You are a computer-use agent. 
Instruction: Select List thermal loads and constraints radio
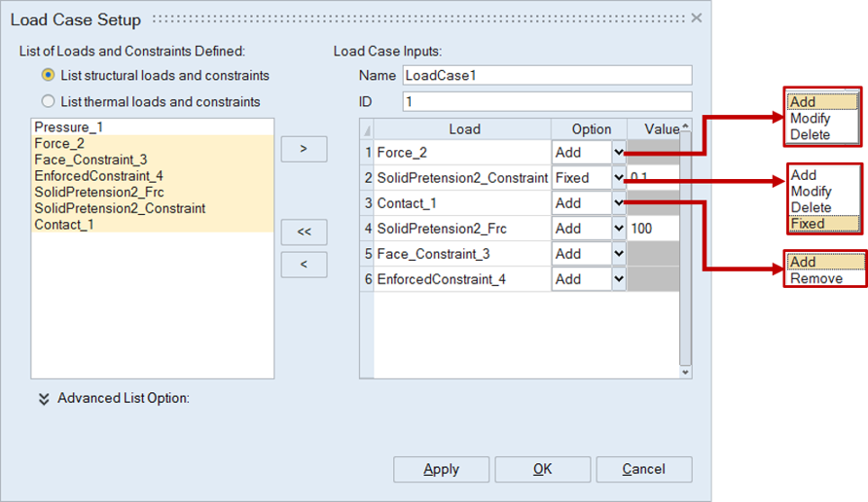pyautogui.click(x=48, y=101)
